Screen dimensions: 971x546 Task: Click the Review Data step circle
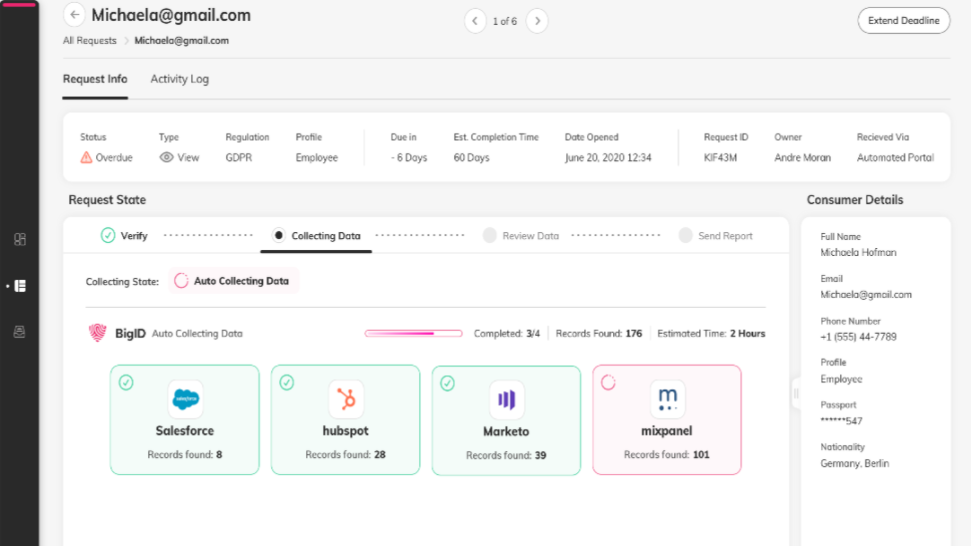(x=490, y=235)
